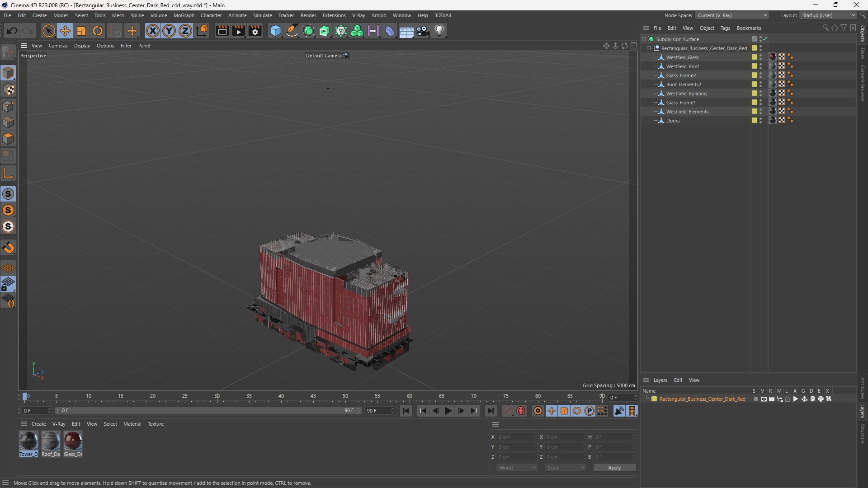The image size is (868, 488).
Task: Select the Glass_Da material swatch
Action: tap(73, 444)
